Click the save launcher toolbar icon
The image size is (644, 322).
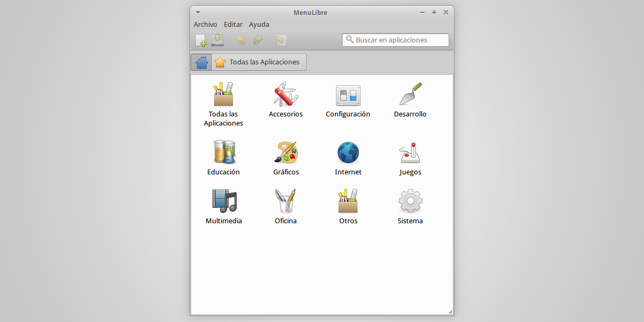coord(217,40)
